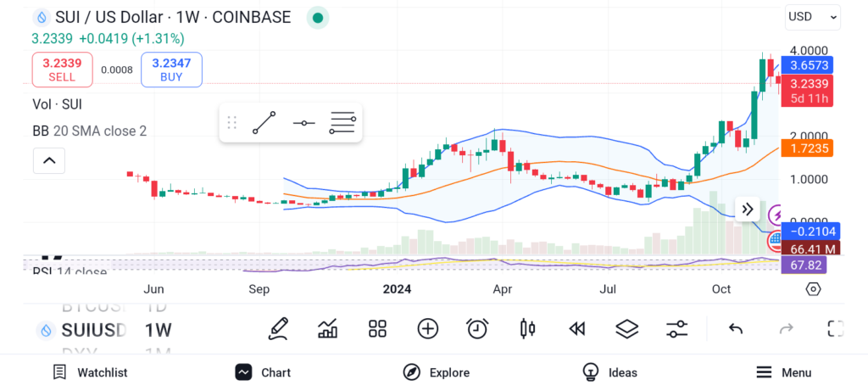This screenshot has width=868, height=391.
Task: Select the Vol · SUI indicator legend
Action: tap(58, 104)
